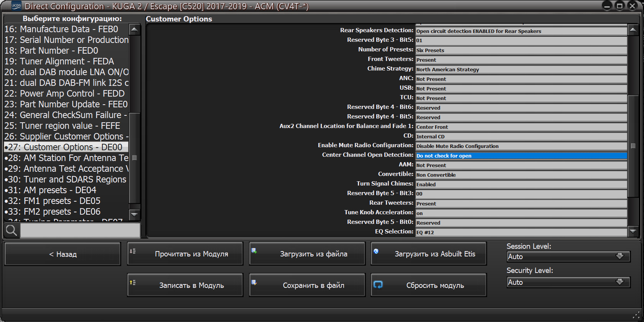Open USB Not Present value field
Viewport: 644px width, 322px height.
(521, 89)
